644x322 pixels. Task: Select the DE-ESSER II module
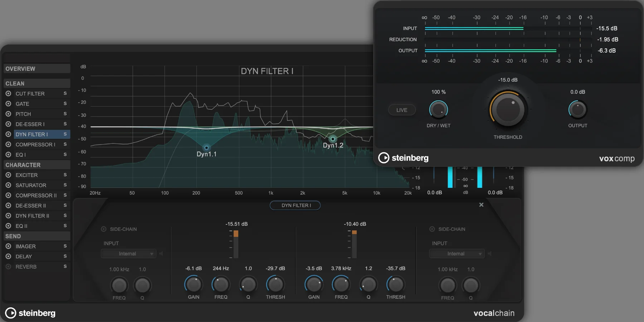[31, 205]
